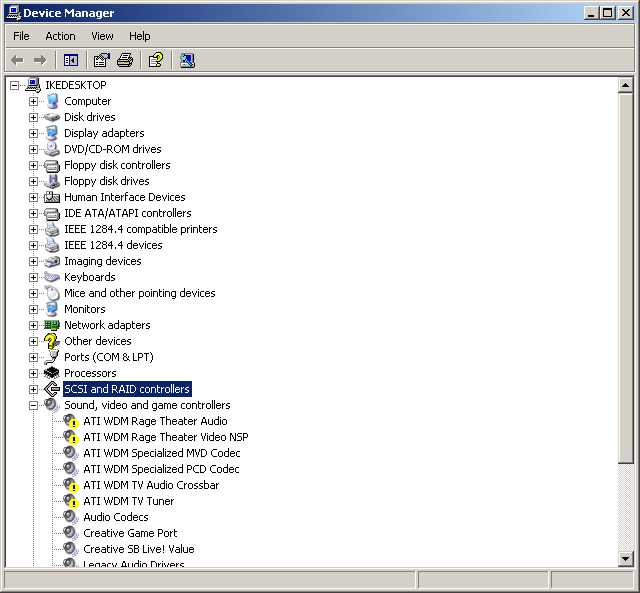
Task: Click the Other devices question mark icon
Action: [52, 341]
